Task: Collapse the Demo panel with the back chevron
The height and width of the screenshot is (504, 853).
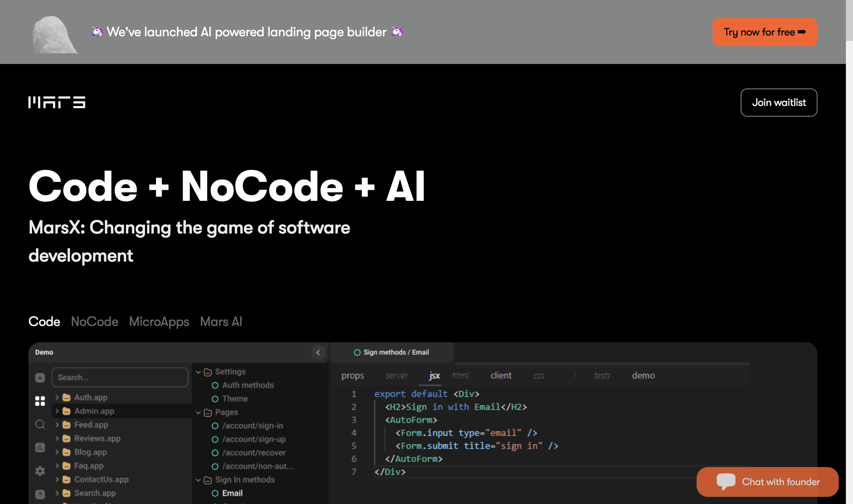Action: click(318, 352)
